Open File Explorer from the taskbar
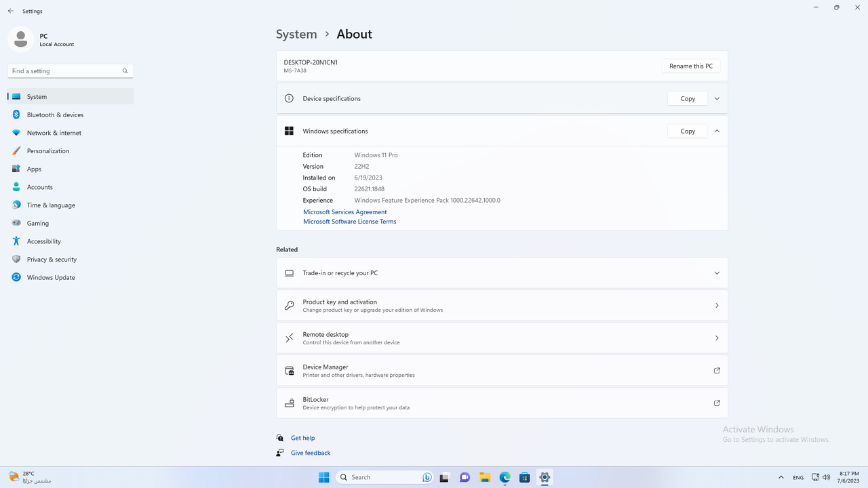The height and width of the screenshot is (488, 868). coord(484,477)
